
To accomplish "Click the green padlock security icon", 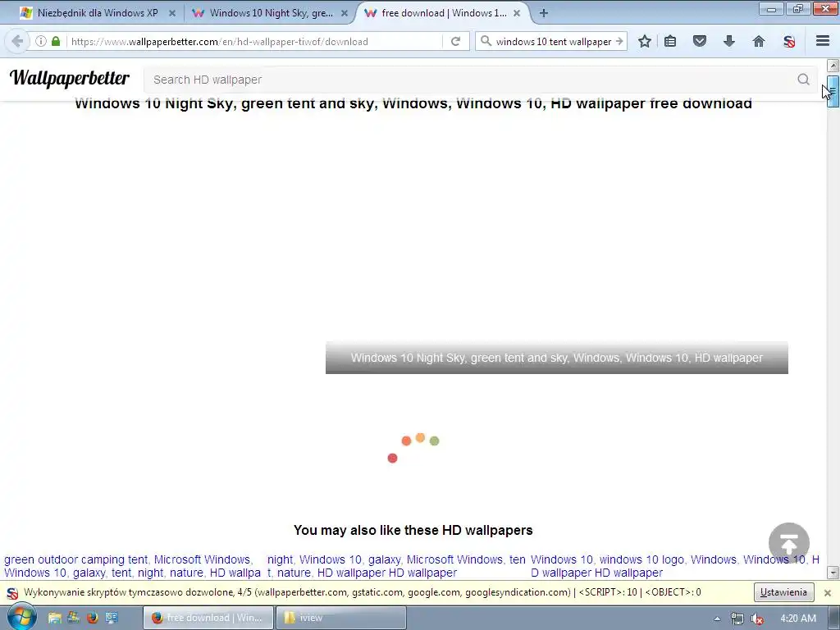I will click(56, 41).
